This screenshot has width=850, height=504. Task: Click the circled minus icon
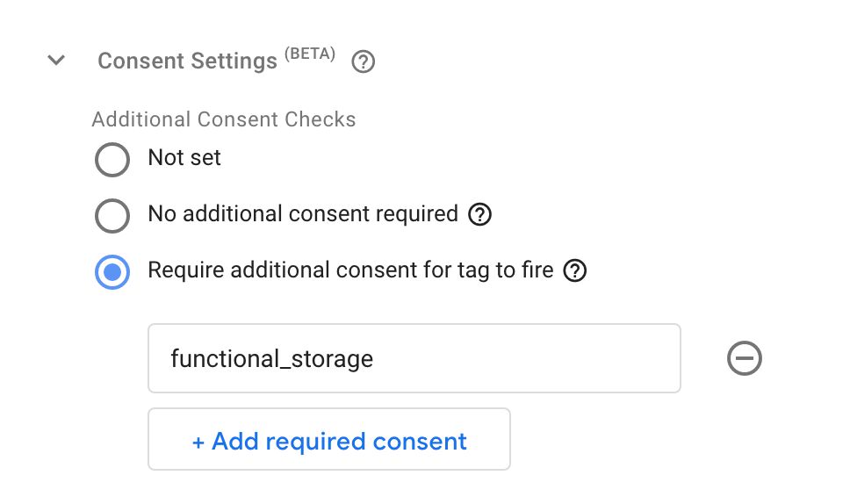[x=745, y=358]
